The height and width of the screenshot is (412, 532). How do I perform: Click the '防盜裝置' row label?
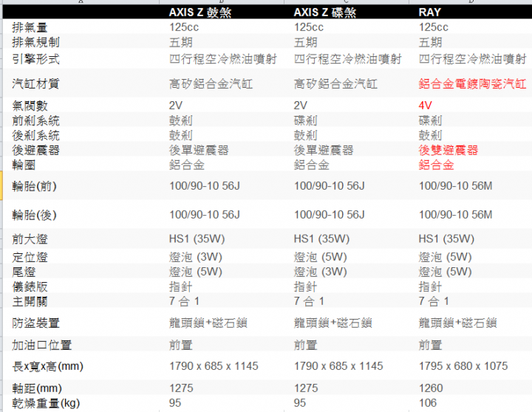35,323
